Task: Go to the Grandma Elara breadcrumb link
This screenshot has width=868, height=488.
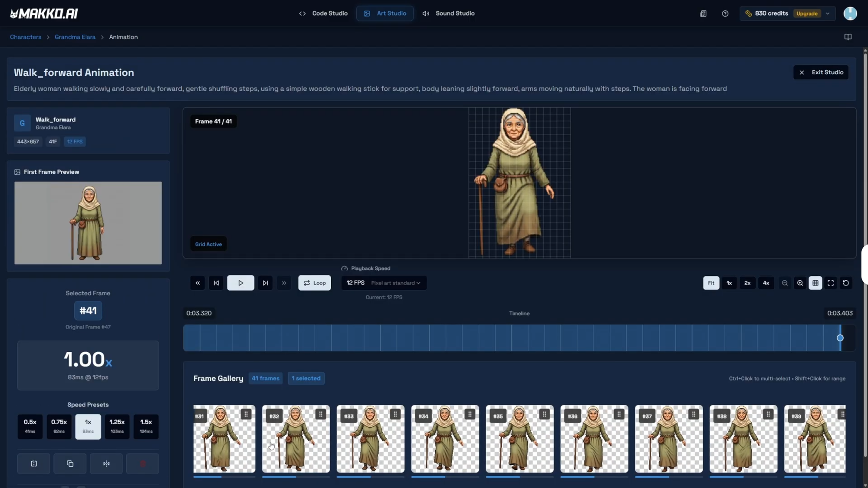Action: pos(75,37)
